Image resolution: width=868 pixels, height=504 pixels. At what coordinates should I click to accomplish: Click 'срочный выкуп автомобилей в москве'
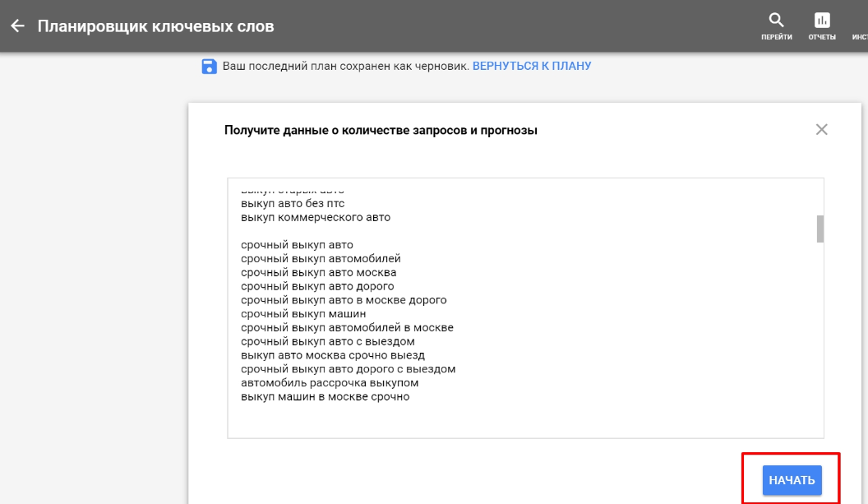point(347,328)
